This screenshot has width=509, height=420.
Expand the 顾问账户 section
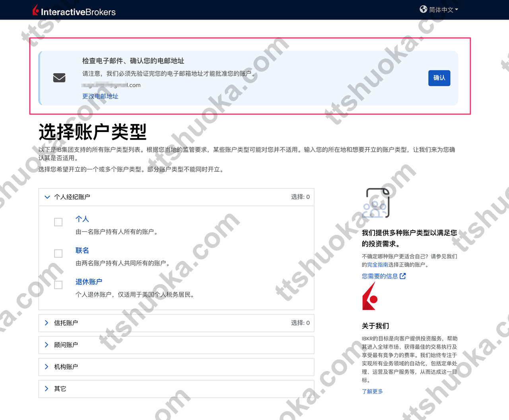tap(176, 345)
